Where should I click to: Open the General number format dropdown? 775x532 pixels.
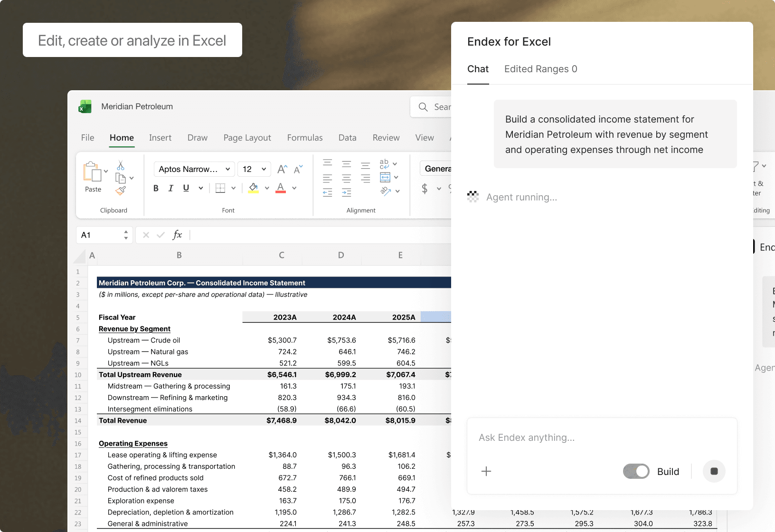tap(435, 169)
